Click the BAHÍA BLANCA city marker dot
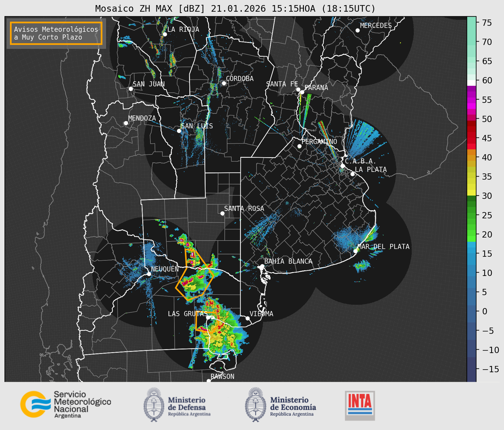 pyautogui.click(x=262, y=266)
